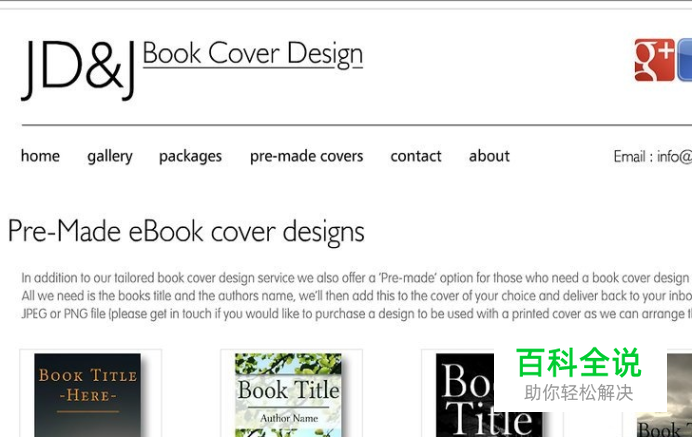Select the dark 'Book Title -Here-' cover
The image size is (692, 437).
(x=88, y=395)
